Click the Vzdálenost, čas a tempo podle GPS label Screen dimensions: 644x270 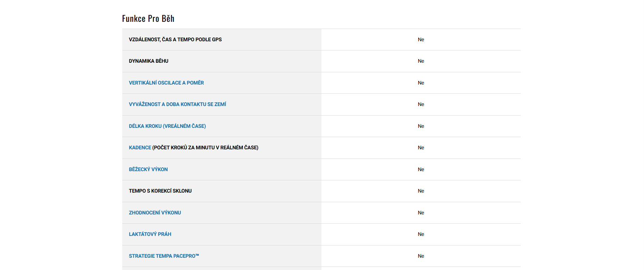(175, 40)
